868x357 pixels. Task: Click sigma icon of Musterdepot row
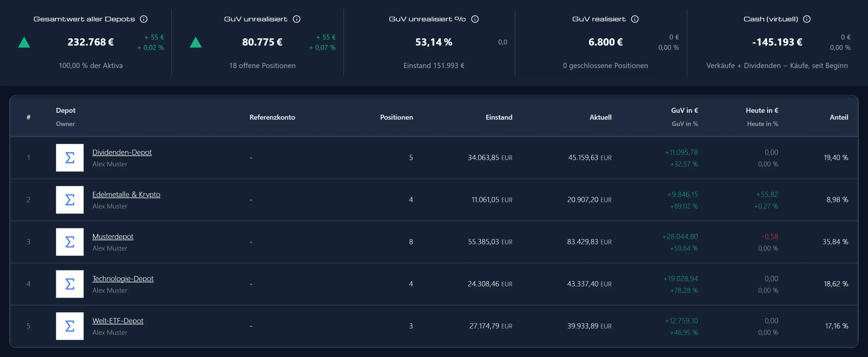click(70, 242)
